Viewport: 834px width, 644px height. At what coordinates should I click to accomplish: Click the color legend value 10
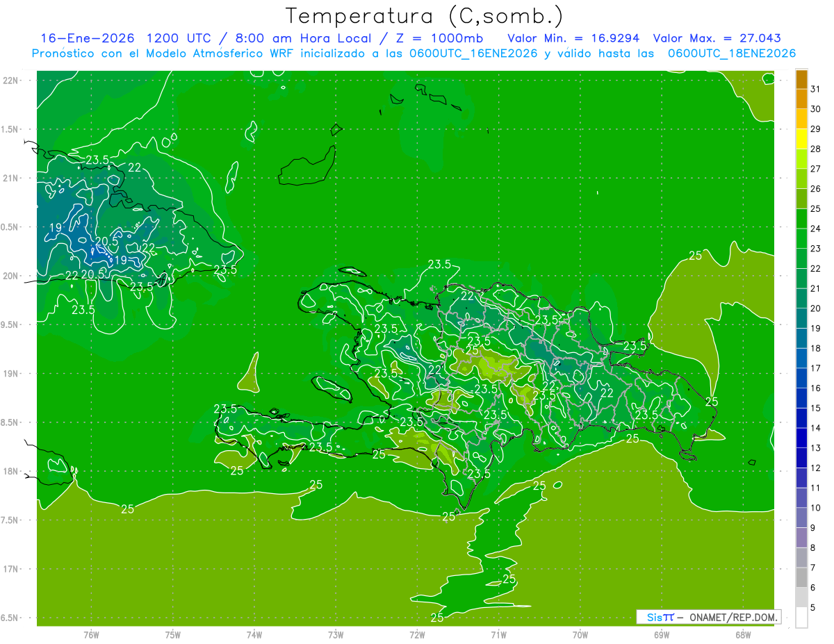coord(815,508)
